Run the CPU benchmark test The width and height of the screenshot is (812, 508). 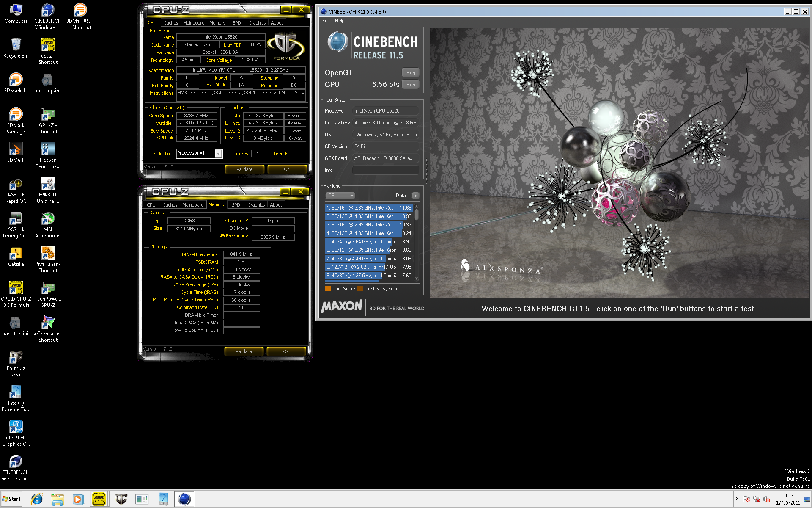tap(411, 85)
